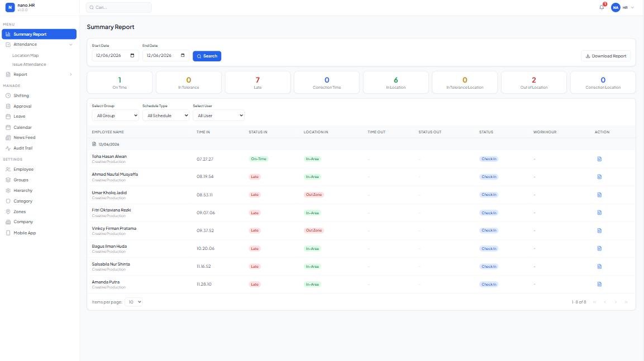Viewport: 644px width, 361px height.
Task: Open detail icon for Umar Kholiq Jadid
Action: coord(599,195)
